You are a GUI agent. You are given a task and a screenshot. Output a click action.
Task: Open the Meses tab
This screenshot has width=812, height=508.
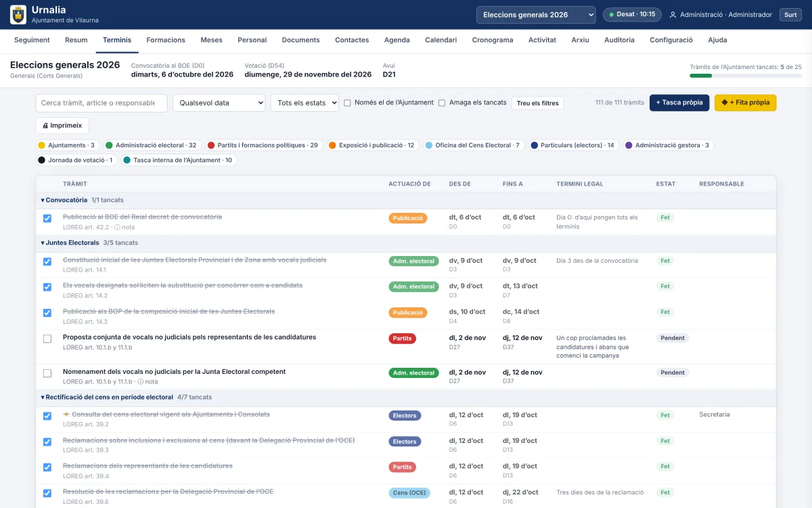(211, 40)
